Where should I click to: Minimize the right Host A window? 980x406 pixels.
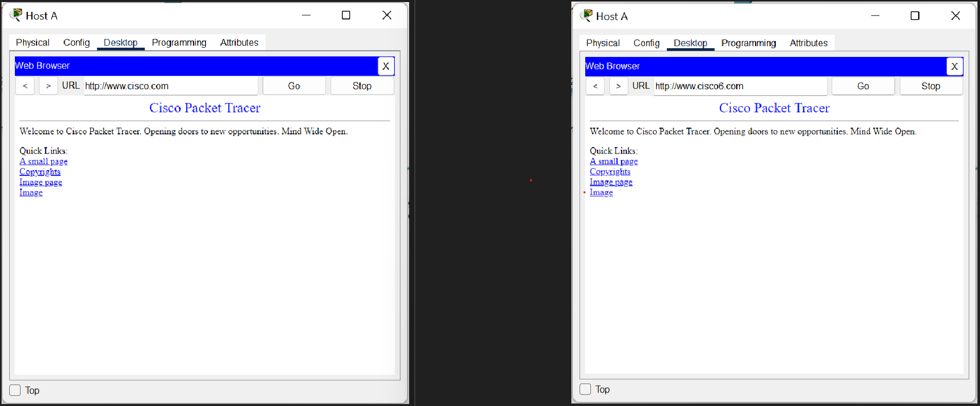875,16
